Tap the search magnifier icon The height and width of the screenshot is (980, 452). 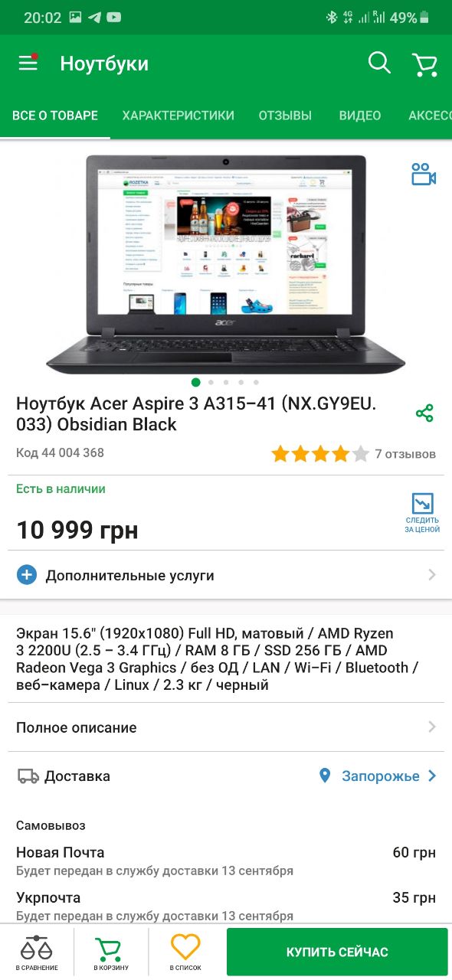click(x=379, y=63)
